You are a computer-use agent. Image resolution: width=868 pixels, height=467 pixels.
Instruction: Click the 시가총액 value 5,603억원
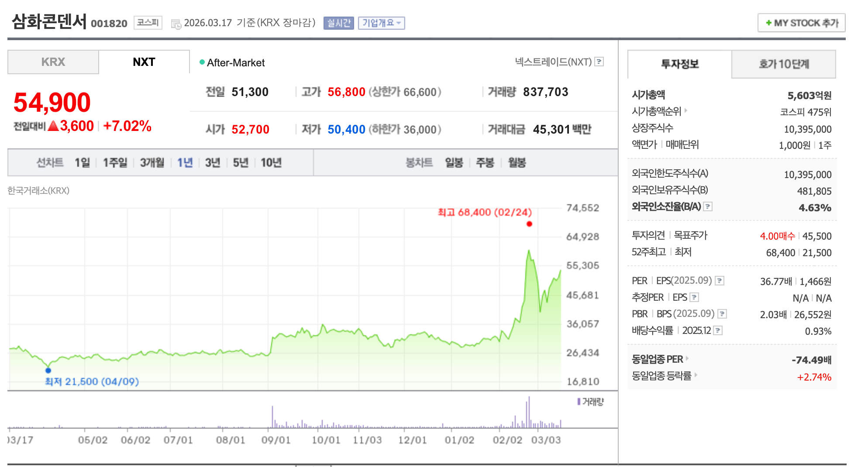[x=809, y=96]
